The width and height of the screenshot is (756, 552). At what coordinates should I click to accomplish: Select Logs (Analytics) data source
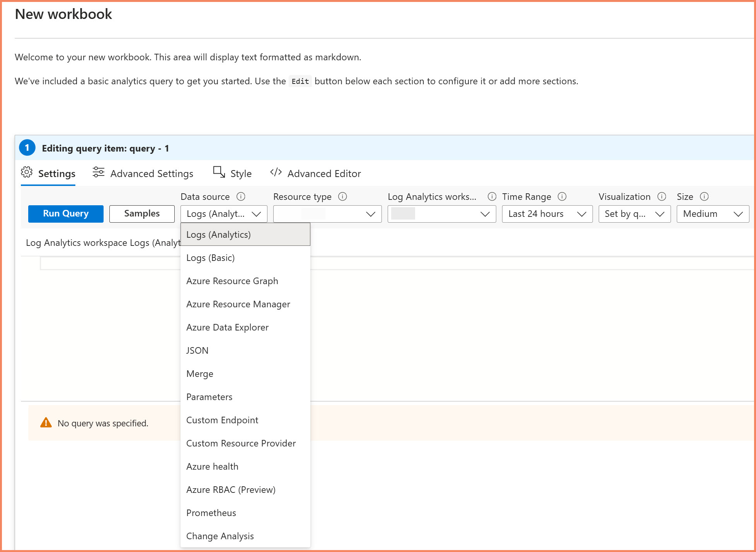[x=245, y=235]
